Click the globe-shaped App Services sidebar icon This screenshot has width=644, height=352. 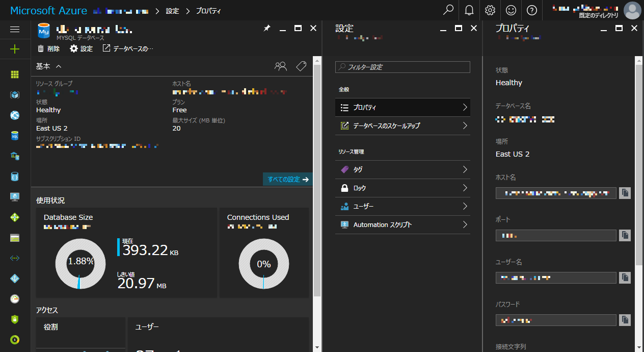(x=15, y=115)
